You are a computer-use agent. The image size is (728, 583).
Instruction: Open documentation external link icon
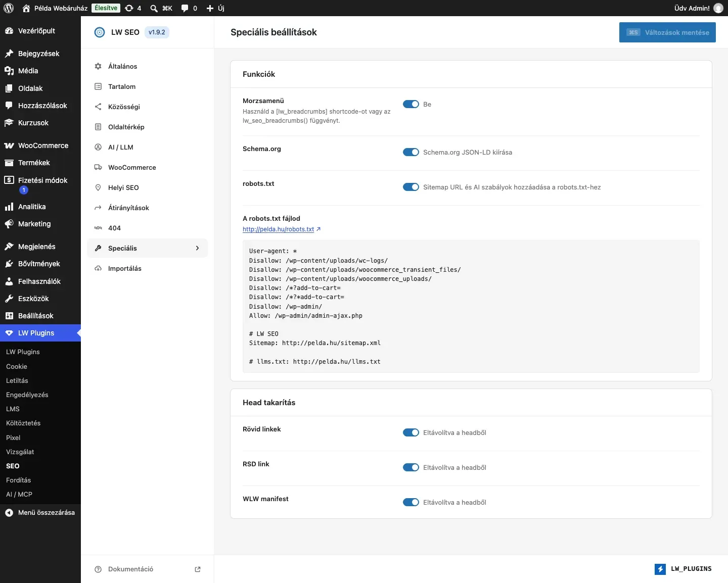point(198,569)
